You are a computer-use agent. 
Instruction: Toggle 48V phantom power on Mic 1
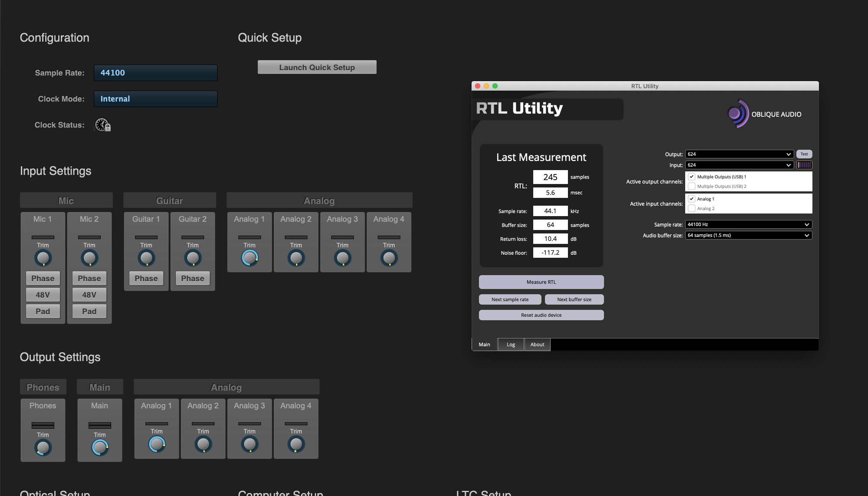coord(43,295)
